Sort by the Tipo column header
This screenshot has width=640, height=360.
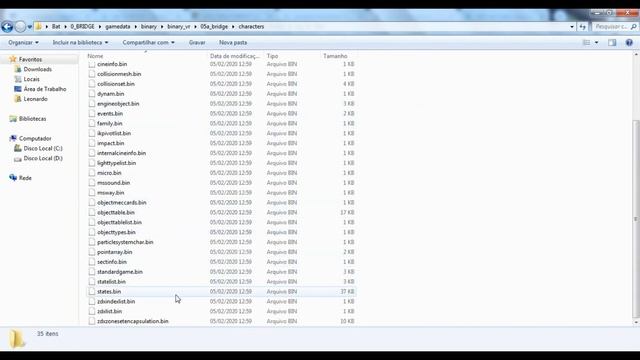tap(272, 56)
